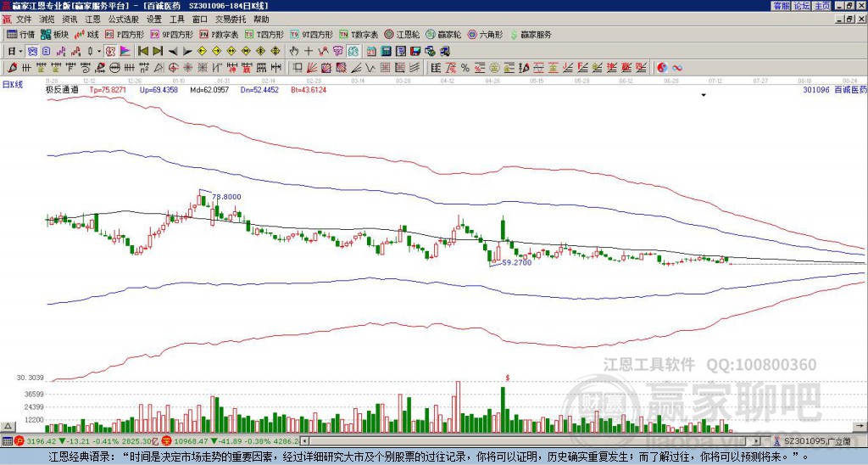
Task: Select the percent % retracement tool
Action: tap(465, 68)
